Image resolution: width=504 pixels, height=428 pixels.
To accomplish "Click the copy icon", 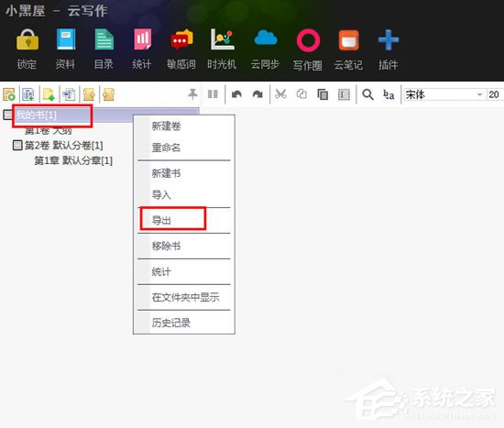I will pyautogui.click(x=301, y=94).
